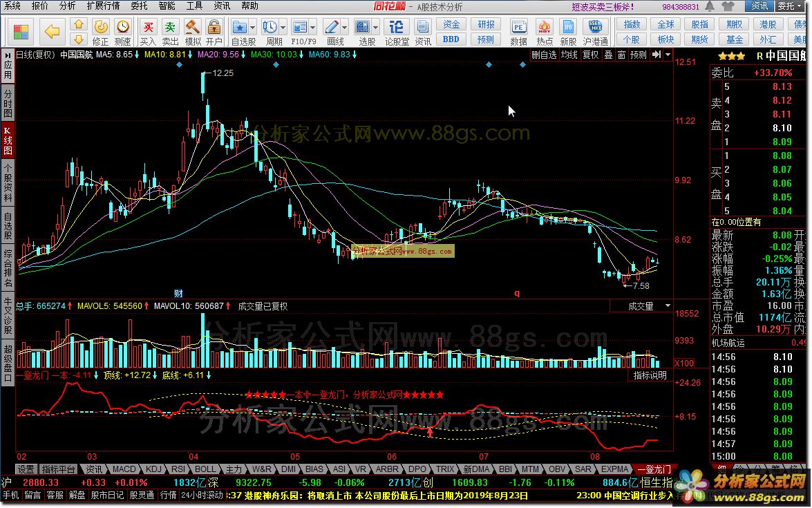The image size is (812, 508).
Task: Toggle 窗 multi-window mode
Action: tap(621, 55)
